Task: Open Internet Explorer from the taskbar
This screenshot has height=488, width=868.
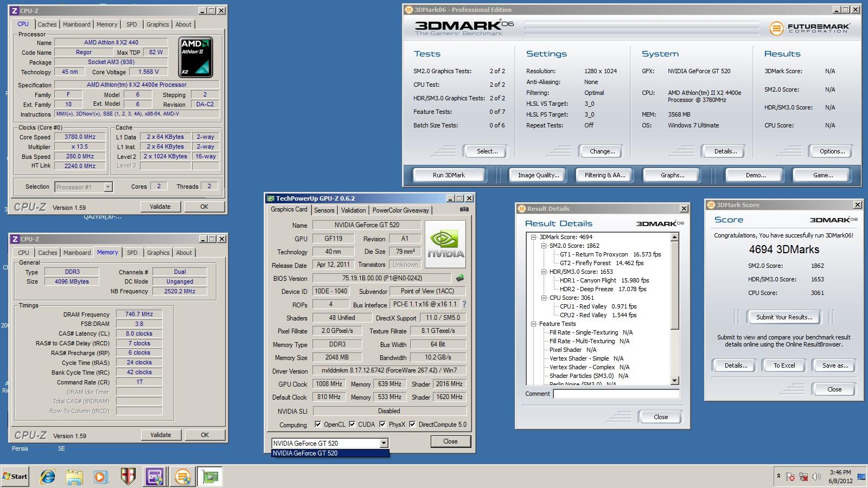Action: pos(48,477)
